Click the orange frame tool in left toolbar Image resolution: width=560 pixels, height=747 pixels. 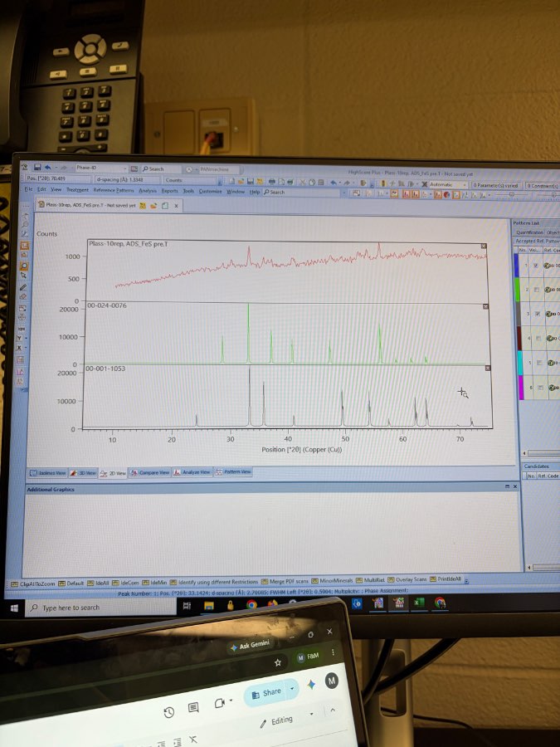24,246
